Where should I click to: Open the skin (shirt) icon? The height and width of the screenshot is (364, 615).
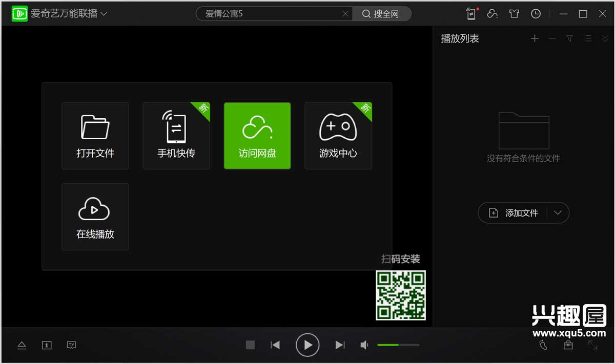click(x=514, y=14)
